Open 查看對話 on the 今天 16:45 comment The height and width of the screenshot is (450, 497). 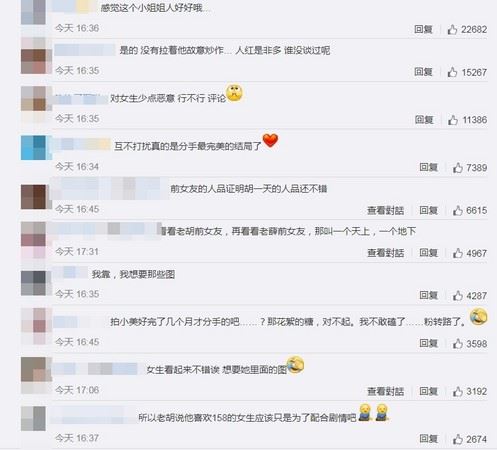pos(385,210)
